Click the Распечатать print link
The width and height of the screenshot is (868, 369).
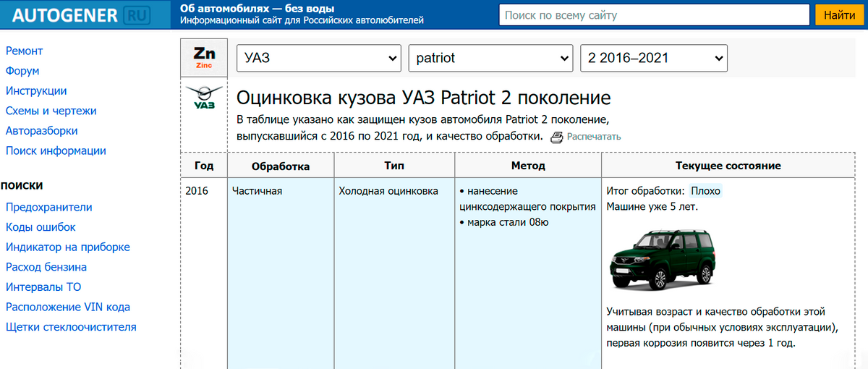pyautogui.click(x=593, y=137)
